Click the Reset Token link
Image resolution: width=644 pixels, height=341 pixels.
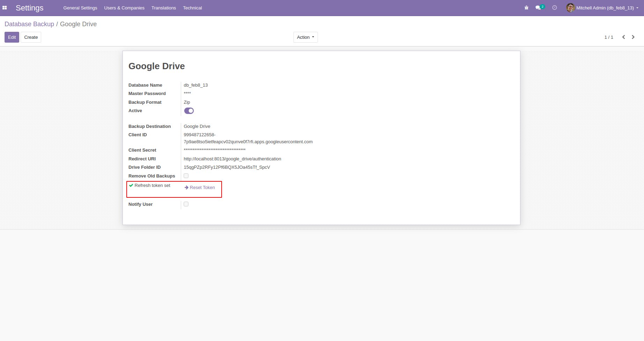[x=200, y=188]
